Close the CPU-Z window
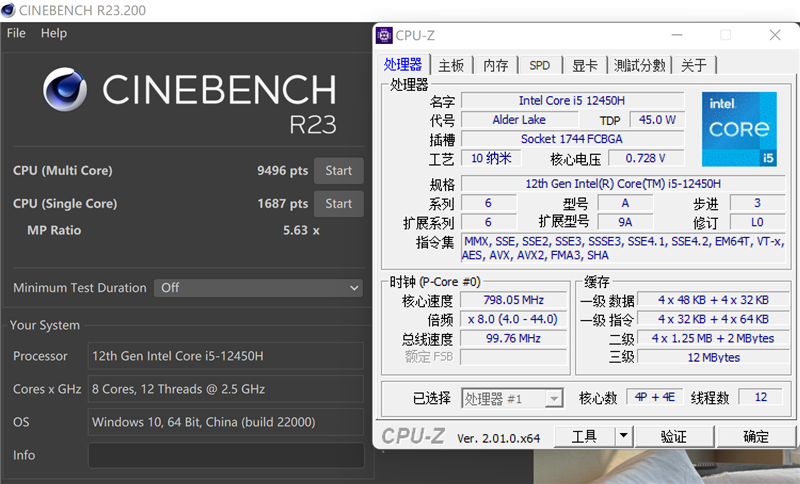Image resolution: width=800 pixels, height=484 pixels. tap(775, 35)
